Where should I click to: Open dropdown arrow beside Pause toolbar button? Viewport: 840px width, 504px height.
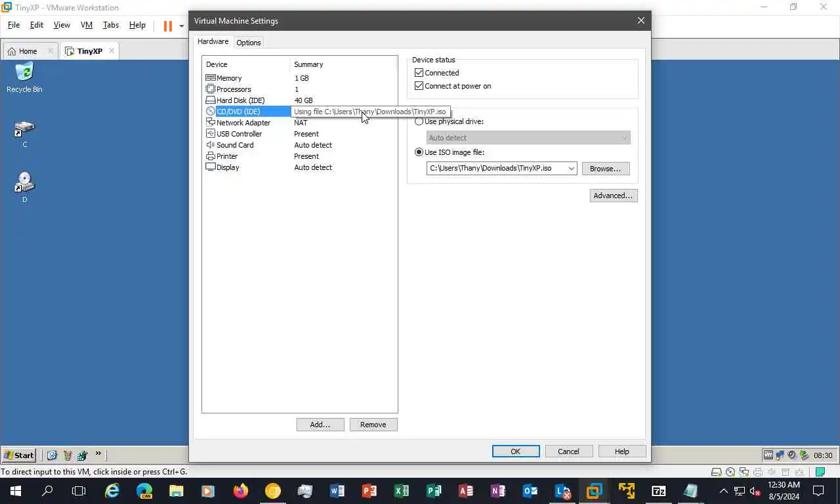pyautogui.click(x=182, y=26)
